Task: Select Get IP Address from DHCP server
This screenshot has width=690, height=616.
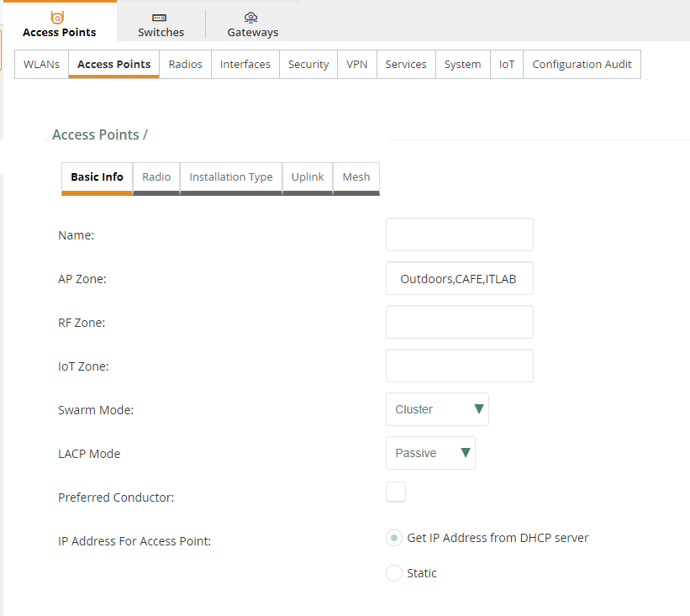Action: 394,538
